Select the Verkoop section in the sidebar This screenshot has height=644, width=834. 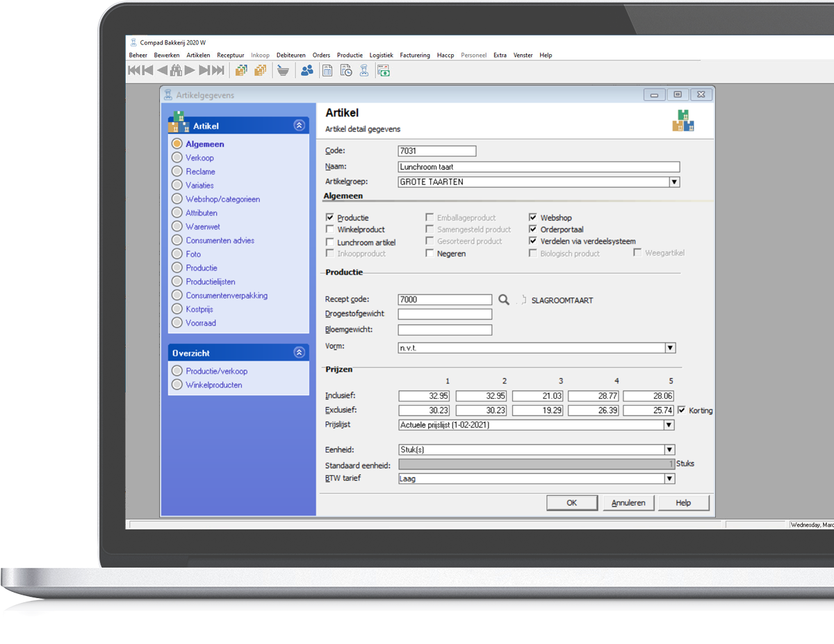click(x=199, y=158)
